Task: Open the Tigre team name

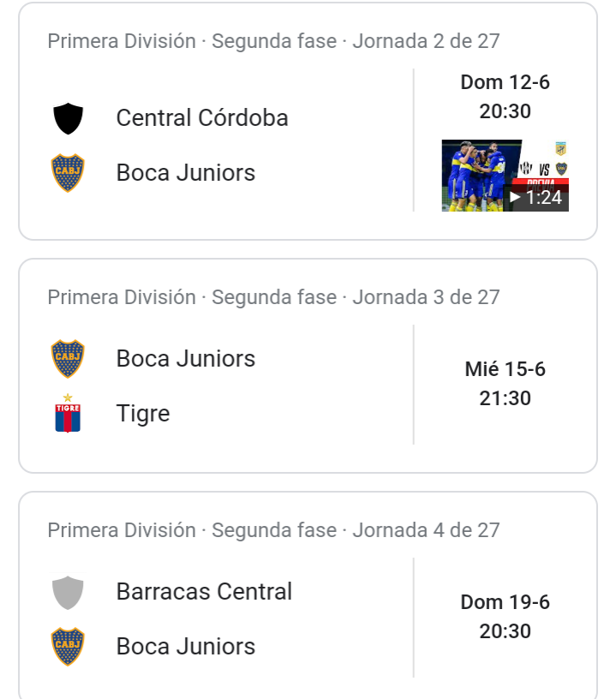Action: tap(143, 414)
